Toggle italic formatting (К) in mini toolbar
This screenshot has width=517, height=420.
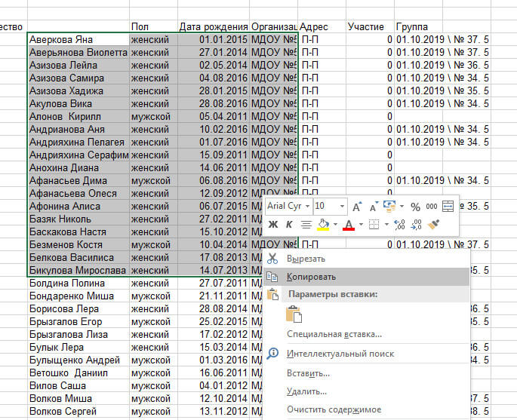tap(288, 224)
